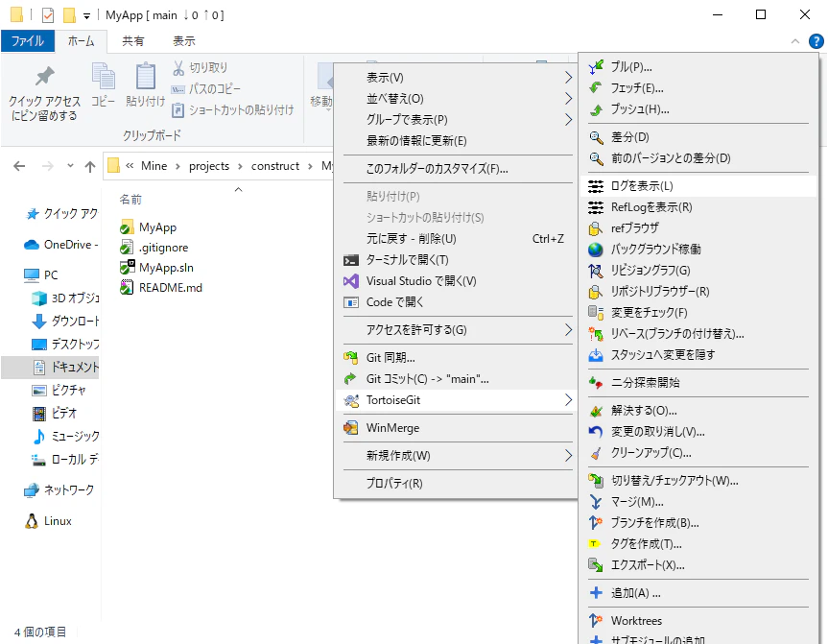Expand the アクセスを許可する(G) submenu arrow
Screen dimensions: 828x644
(x=568, y=330)
